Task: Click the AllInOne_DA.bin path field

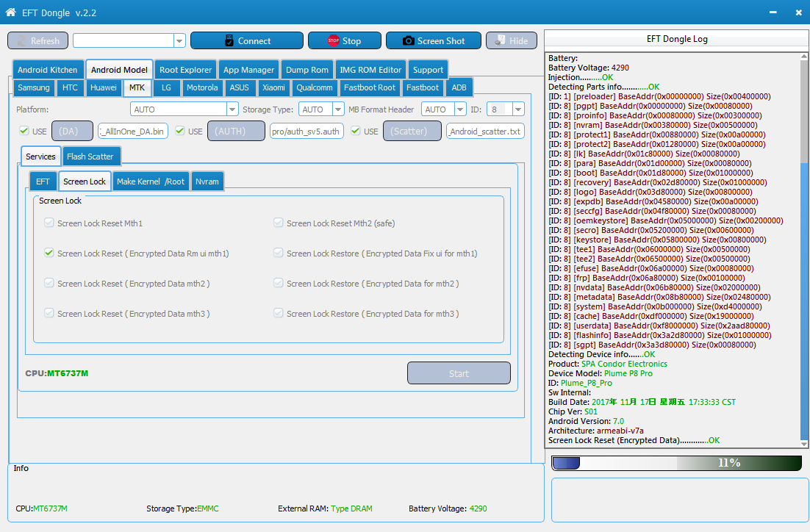Action: 133,132
